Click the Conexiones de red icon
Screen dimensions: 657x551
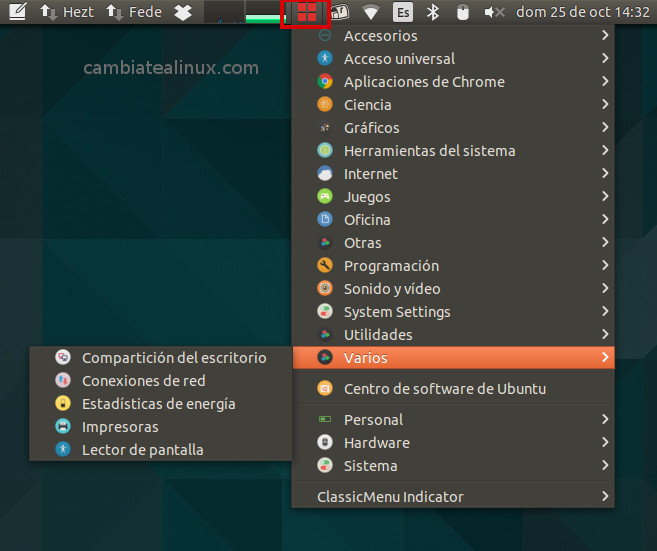(x=63, y=380)
